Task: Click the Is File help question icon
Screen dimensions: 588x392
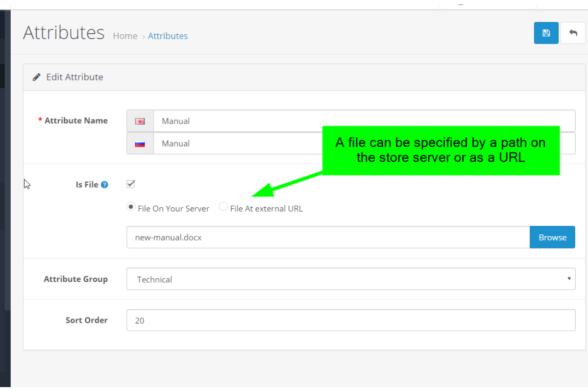Action: (104, 185)
